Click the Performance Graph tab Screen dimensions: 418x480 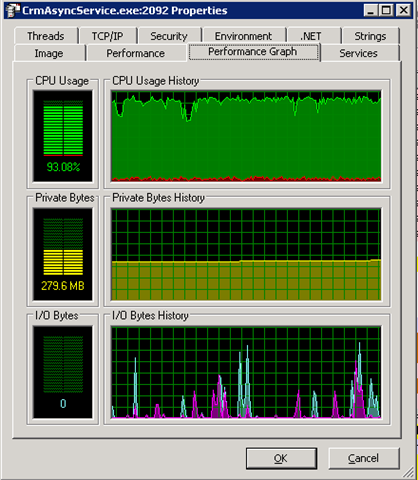[252, 52]
